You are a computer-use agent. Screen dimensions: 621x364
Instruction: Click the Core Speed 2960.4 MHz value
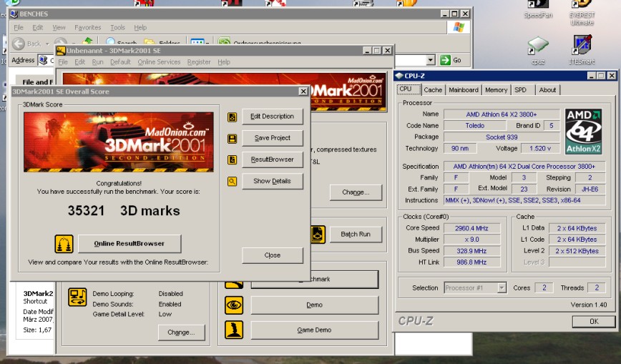click(x=471, y=228)
